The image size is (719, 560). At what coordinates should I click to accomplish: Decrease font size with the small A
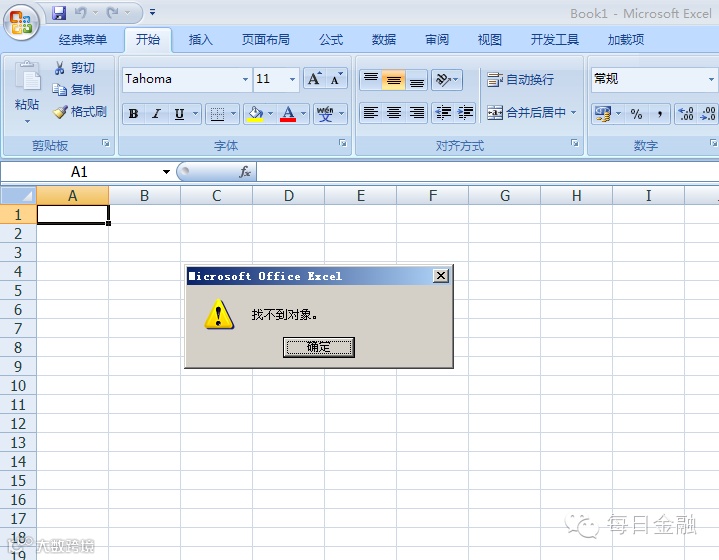(336, 79)
